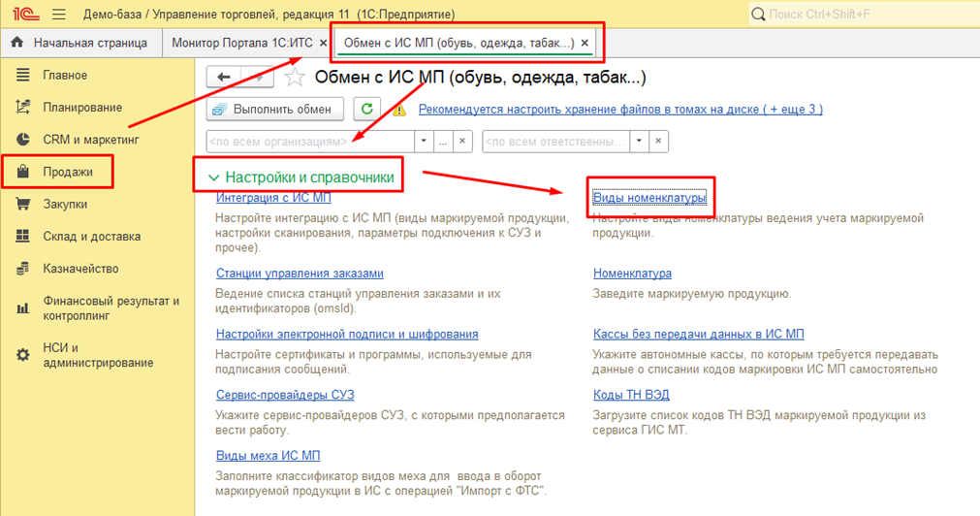Open the storage recommendation warning link
Screen dimensions: 980x516
pos(620,109)
